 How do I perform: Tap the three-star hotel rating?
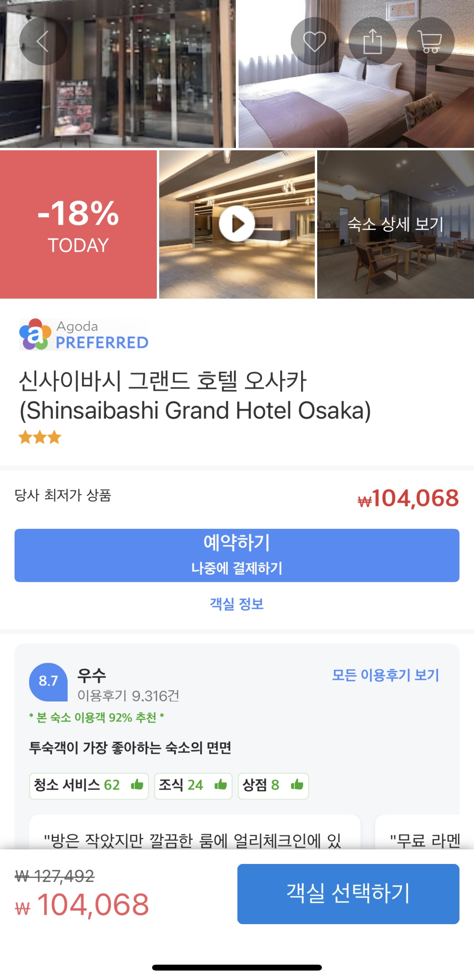coord(40,437)
